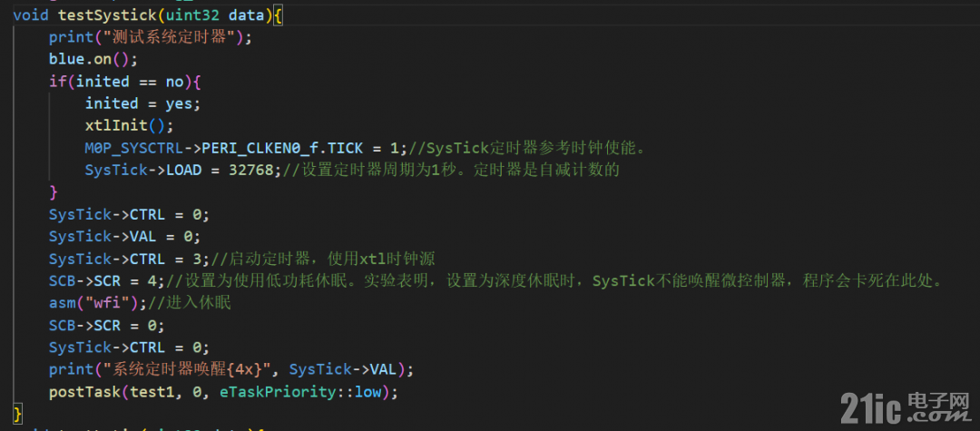Click the postTask call line
The width and height of the screenshot is (980, 431).
pos(223,392)
